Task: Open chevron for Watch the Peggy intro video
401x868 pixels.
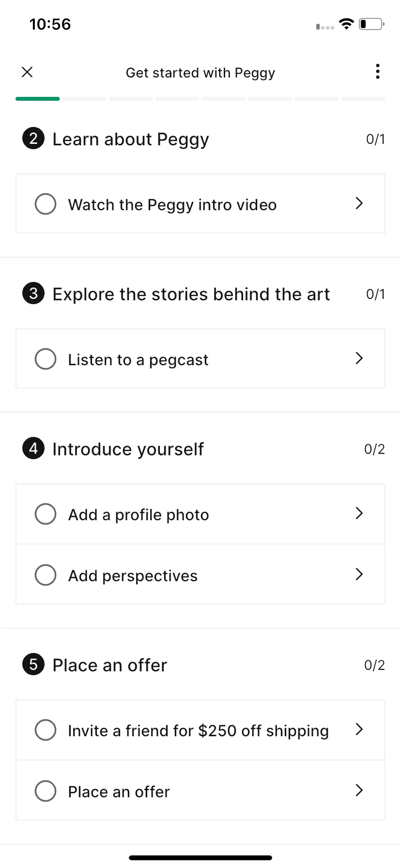Action: [x=359, y=203]
